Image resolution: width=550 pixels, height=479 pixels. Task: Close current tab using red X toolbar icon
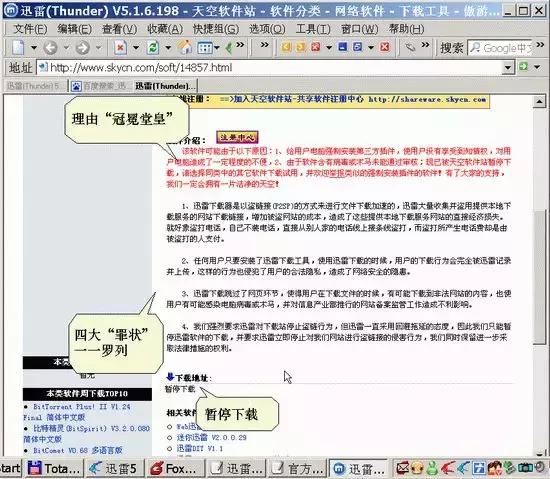click(x=385, y=47)
